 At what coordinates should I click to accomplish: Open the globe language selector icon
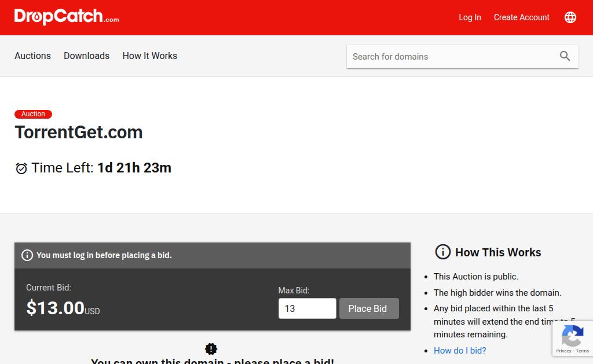pyautogui.click(x=570, y=17)
